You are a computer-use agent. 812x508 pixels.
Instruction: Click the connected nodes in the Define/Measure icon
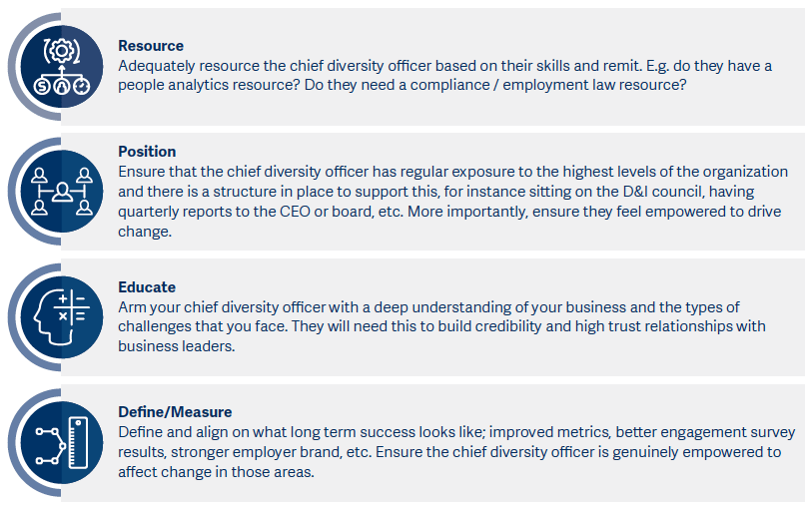[x=50, y=445]
